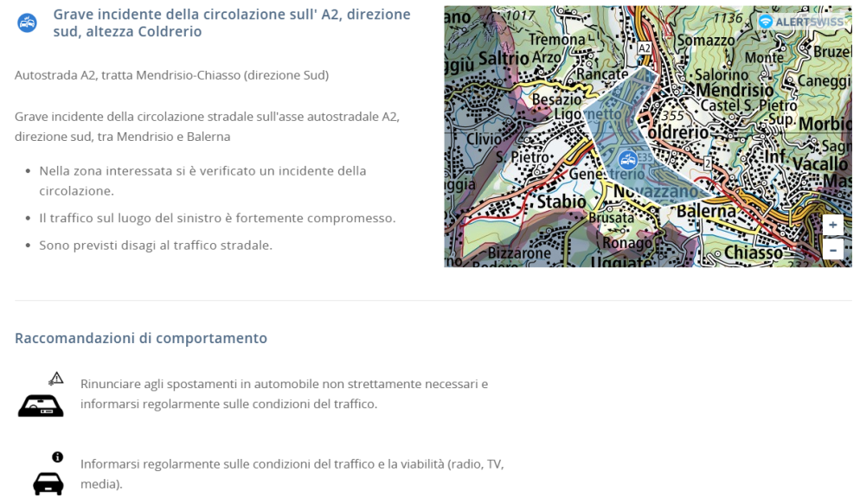
Task: Click the blue car accident icon beside the headline
Action: click(27, 22)
